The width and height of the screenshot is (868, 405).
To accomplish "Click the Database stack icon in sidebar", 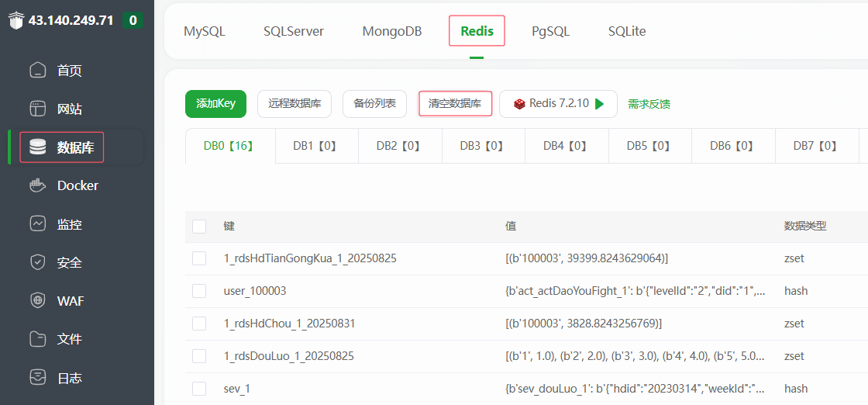I will [37, 147].
